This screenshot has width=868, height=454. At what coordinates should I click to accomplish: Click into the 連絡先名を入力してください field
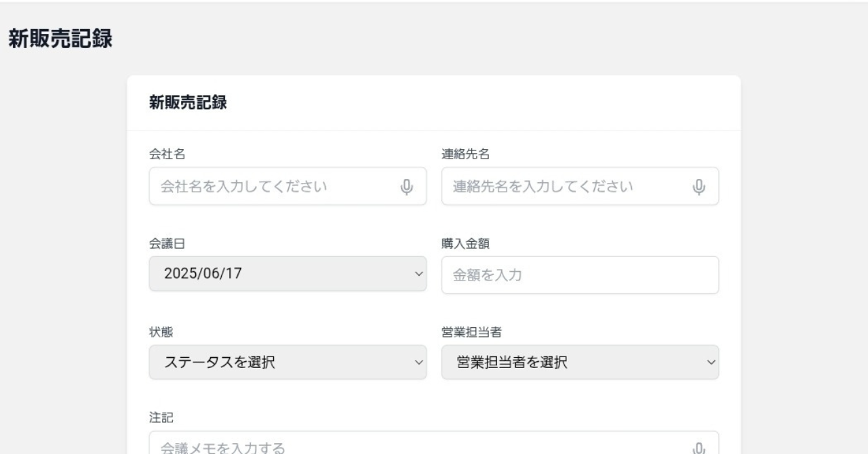[580, 186]
